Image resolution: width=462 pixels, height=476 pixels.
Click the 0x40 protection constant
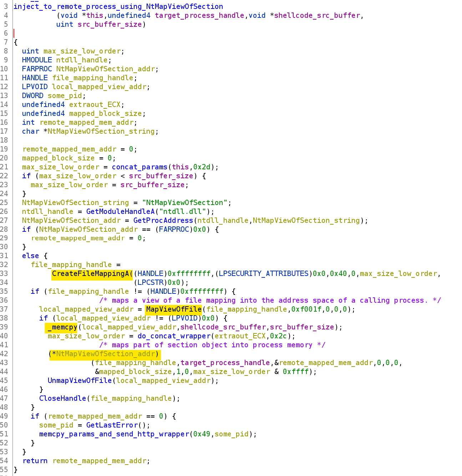(338, 273)
